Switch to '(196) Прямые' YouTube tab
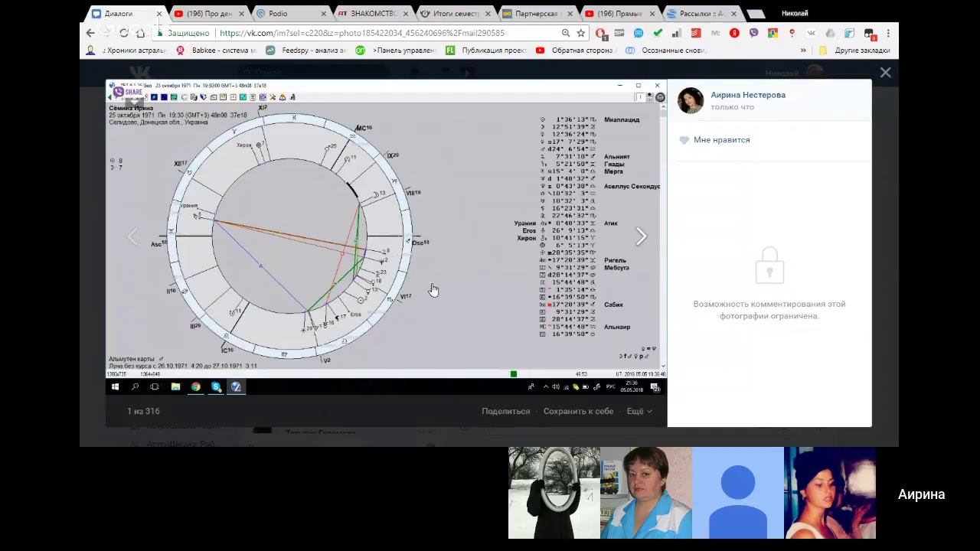This screenshot has height=551, width=980. (x=619, y=14)
